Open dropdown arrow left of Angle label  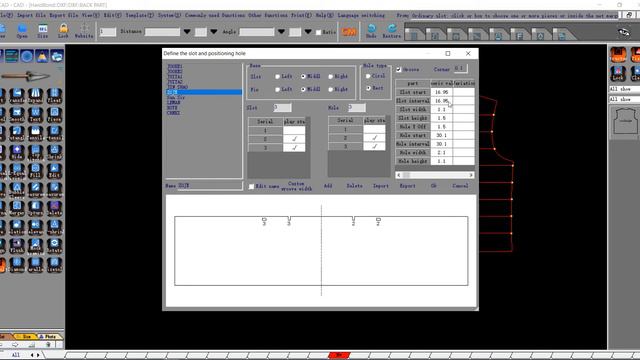213,32
